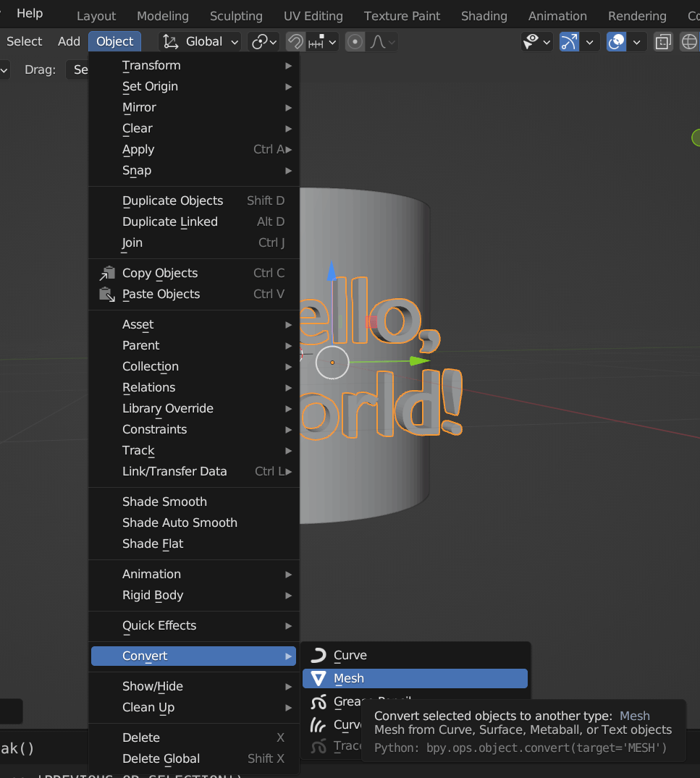Toggle snapping with the magnet icon

point(295,42)
